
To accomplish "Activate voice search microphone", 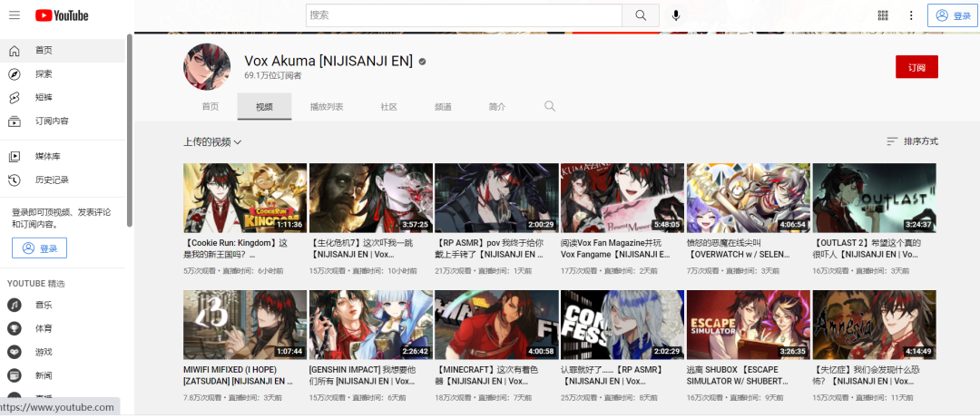I will pyautogui.click(x=675, y=15).
